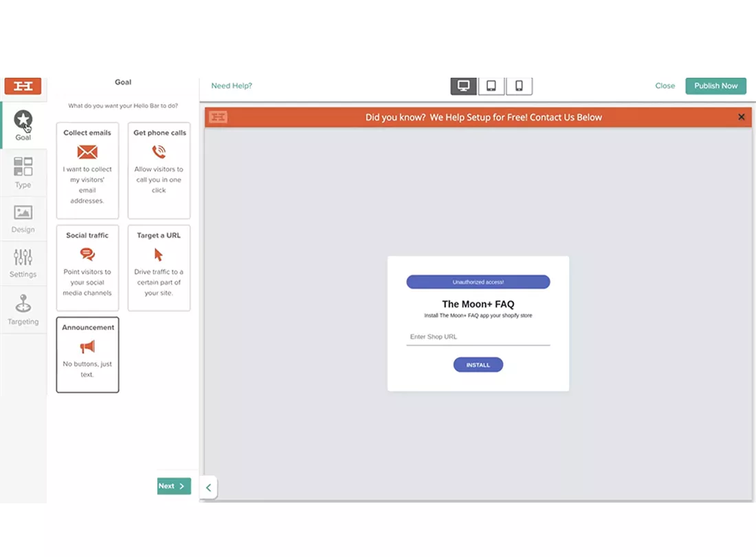756x557 pixels.
Task: Click 'Allow visitors to call you' description
Action: (159, 179)
